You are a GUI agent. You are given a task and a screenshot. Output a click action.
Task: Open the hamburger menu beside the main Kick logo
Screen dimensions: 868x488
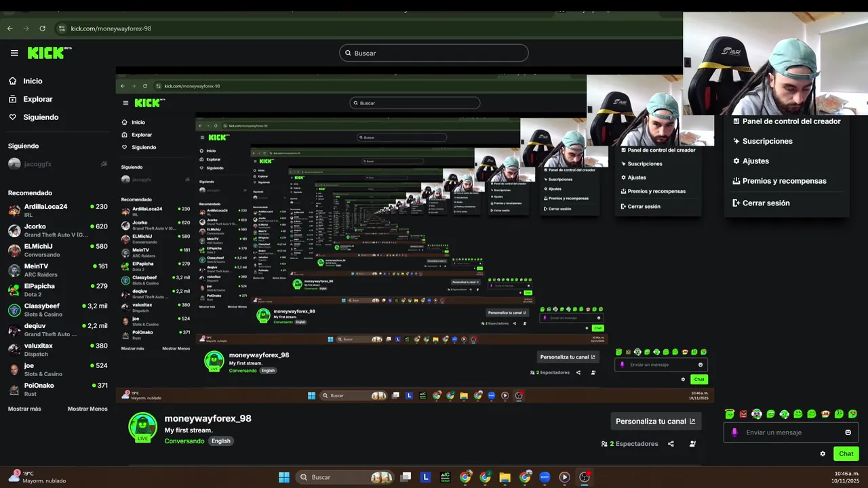14,53
